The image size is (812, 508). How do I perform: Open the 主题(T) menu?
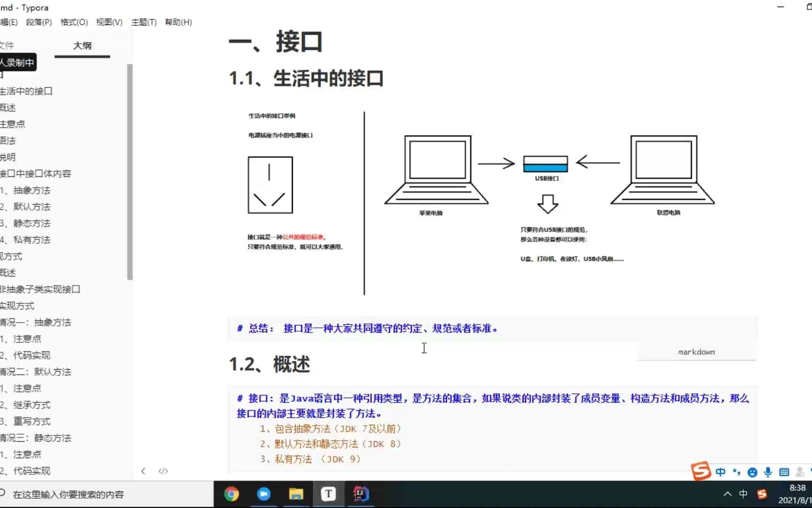click(144, 22)
